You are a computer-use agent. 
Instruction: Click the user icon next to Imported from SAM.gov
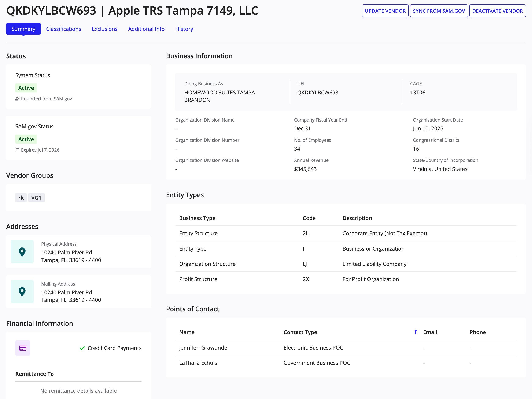point(17,99)
